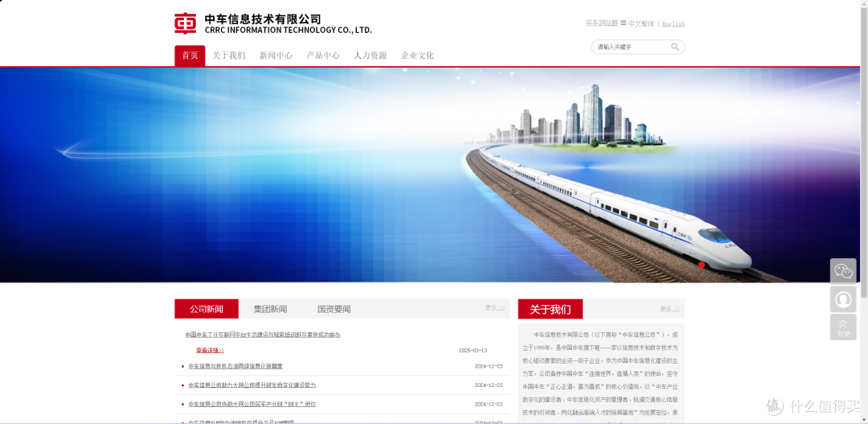Select the red carousel indicator dot
This screenshot has width=868, height=424.
tap(702, 265)
